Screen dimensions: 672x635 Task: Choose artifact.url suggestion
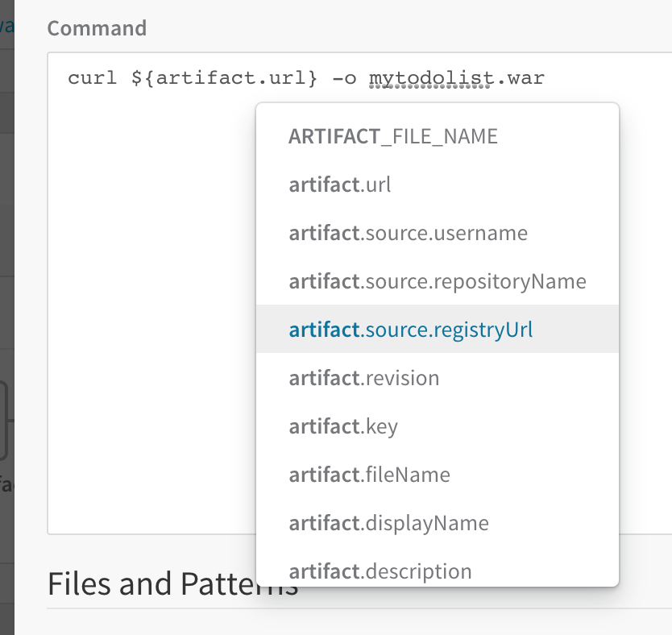pyautogui.click(x=438, y=185)
